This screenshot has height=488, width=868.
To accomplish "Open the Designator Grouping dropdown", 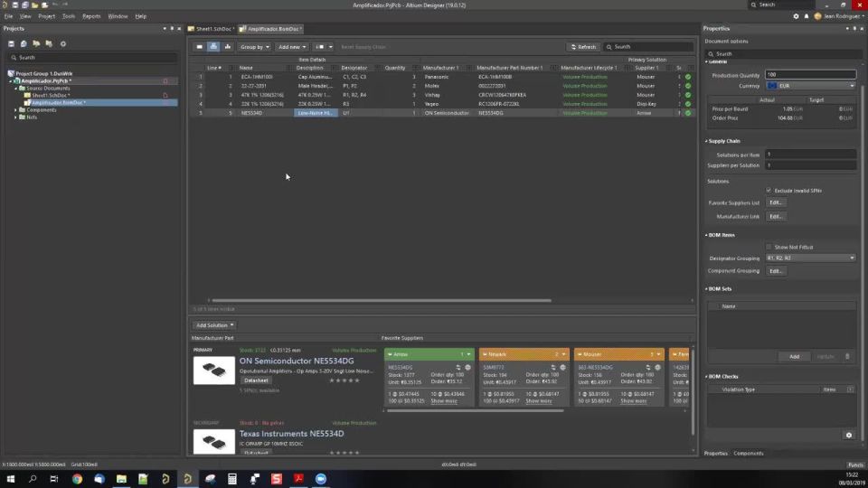I will click(811, 258).
